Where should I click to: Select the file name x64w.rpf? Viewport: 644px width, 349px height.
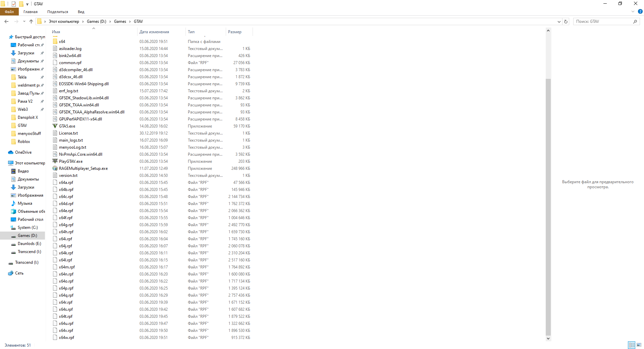tap(66, 338)
